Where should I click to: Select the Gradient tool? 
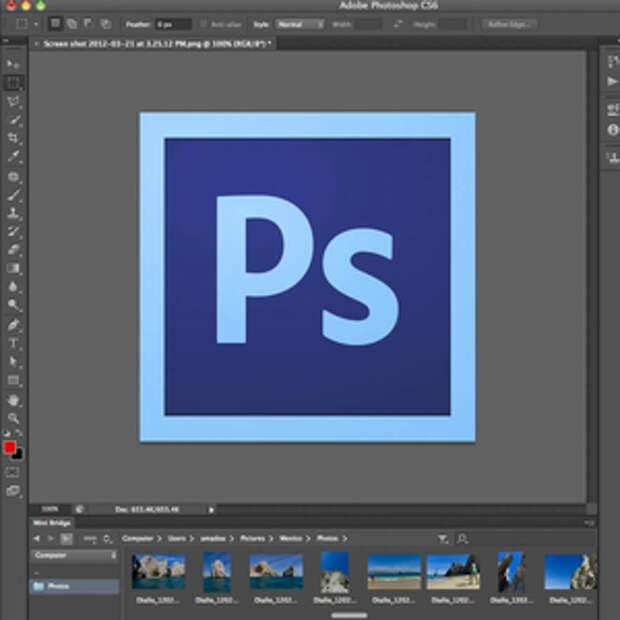(13, 268)
